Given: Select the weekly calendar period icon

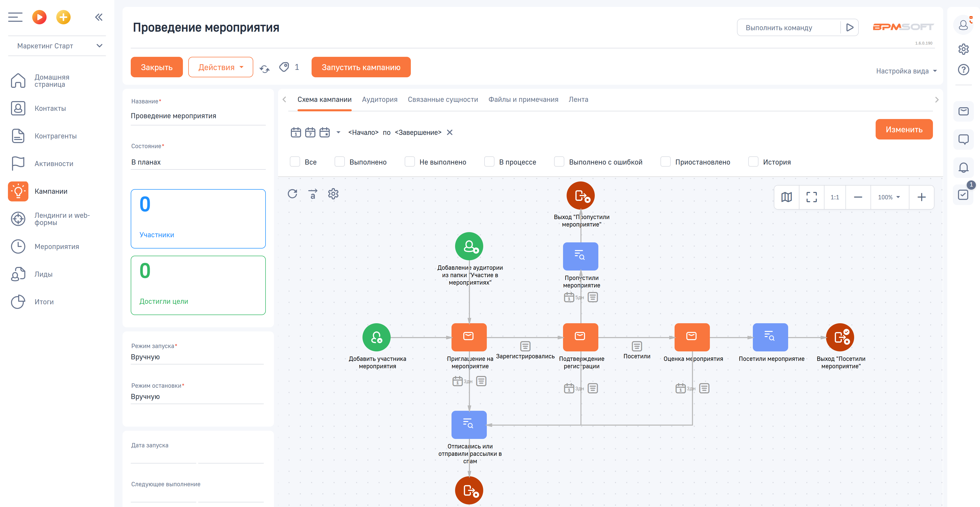Looking at the screenshot, I should (x=310, y=133).
